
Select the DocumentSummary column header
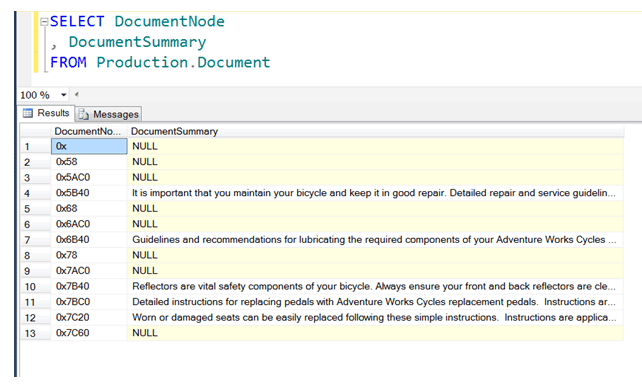[x=375, y=131]
